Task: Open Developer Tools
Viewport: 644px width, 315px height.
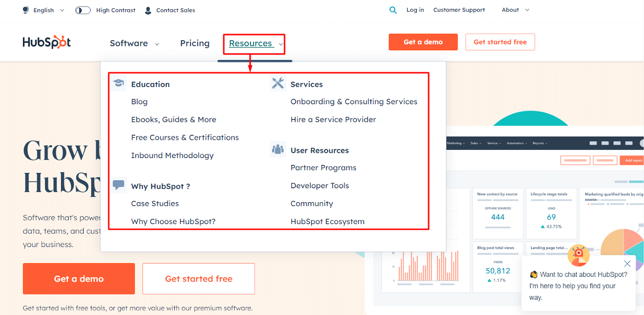Action: pyautogui.click(x=320, y=186)
